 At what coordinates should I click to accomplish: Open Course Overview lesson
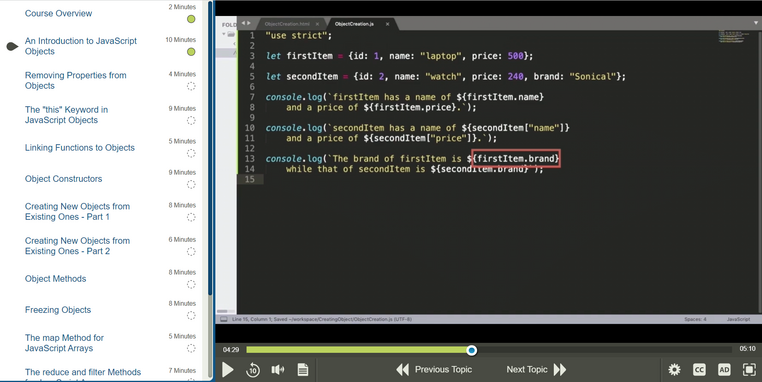click(x=58, y=14)
